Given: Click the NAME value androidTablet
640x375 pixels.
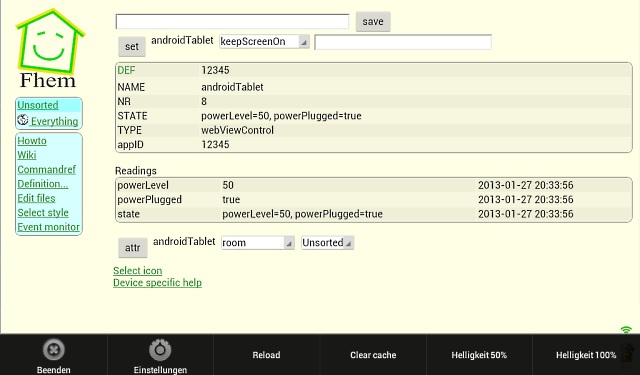Looking at the screenshot, I should click(232, 87).
